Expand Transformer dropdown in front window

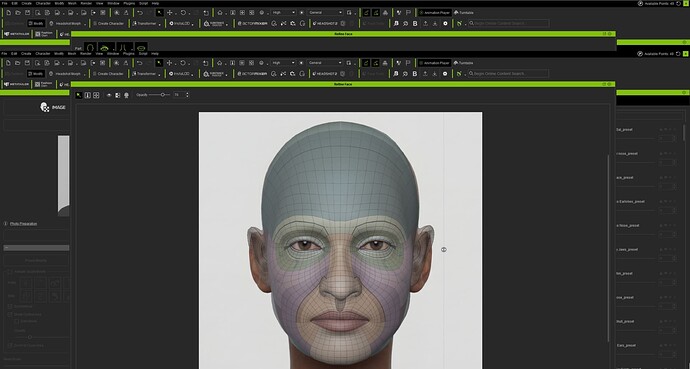click(x=160, y=75)
